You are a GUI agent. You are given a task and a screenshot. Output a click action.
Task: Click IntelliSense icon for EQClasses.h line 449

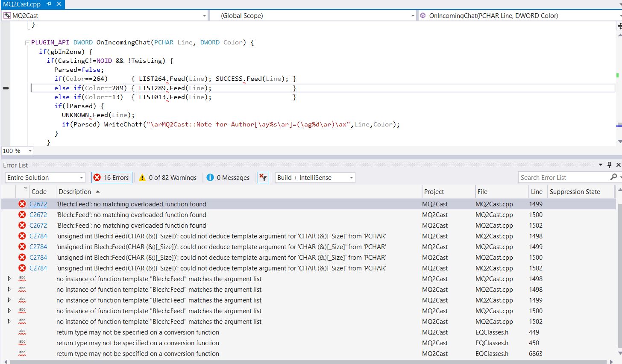point(22,332)
